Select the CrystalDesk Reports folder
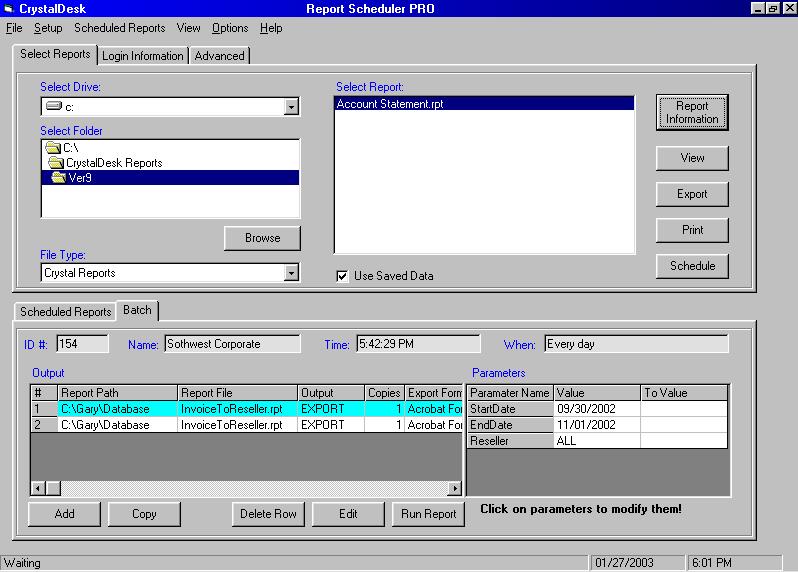The width and height of the screenshot is (798, 572). click(x=113, y=163)
